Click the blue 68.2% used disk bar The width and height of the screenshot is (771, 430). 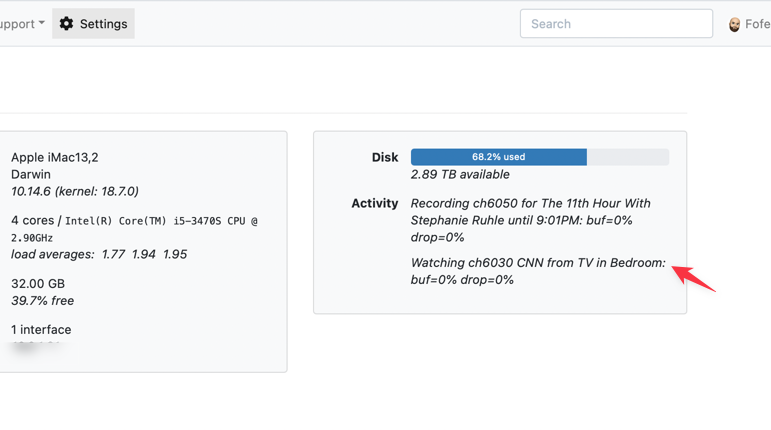(498, 157)
